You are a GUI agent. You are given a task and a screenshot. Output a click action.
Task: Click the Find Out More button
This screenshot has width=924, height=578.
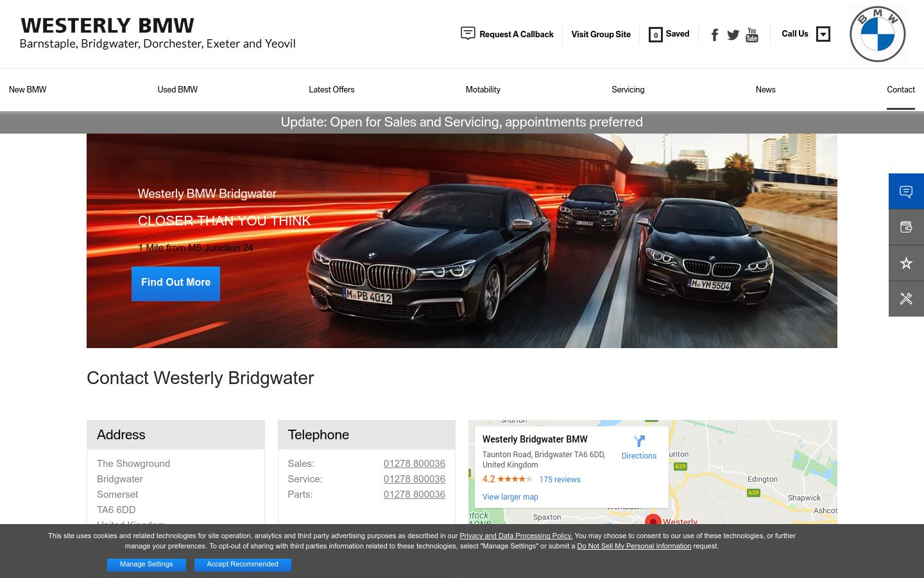tap(176, 283)
